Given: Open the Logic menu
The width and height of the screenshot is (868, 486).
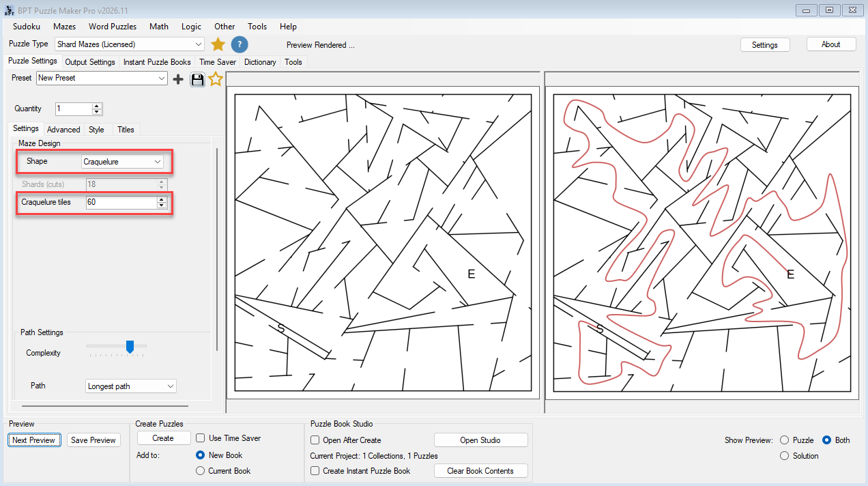Looking at the screenshot, I should [x=191, y=27].
